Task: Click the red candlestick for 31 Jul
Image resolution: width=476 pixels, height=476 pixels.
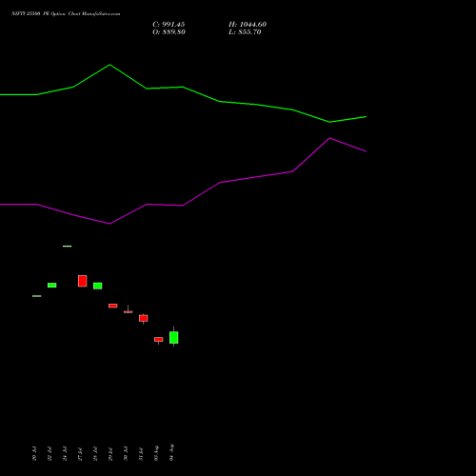Action: click(x=144, y=318)
